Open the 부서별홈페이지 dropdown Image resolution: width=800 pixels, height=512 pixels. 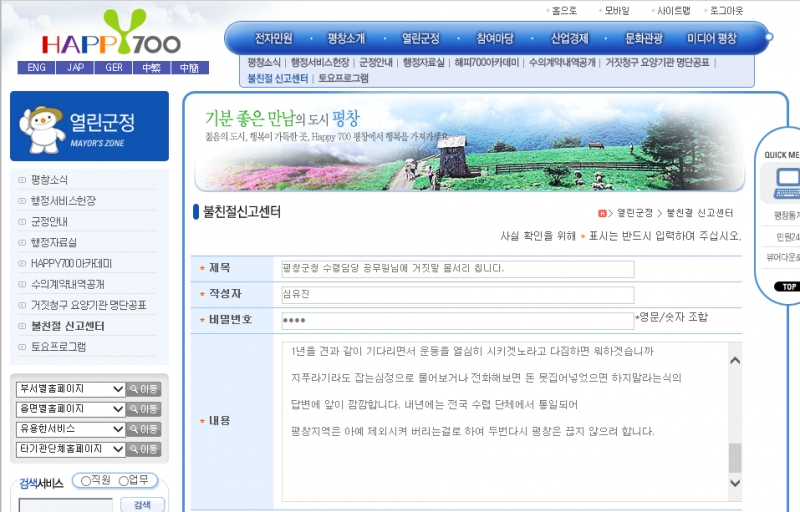click(70, 389)
